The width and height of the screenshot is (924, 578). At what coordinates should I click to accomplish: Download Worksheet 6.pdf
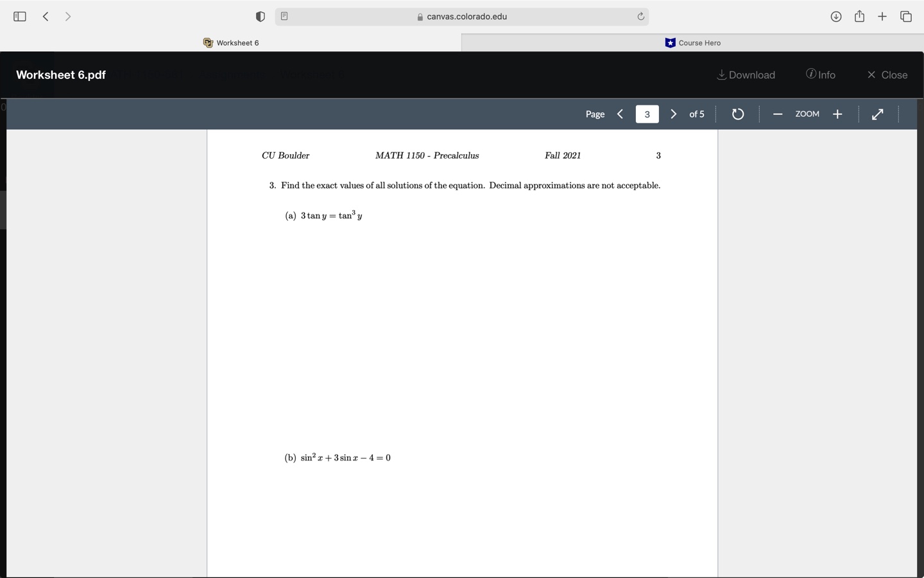746,75
